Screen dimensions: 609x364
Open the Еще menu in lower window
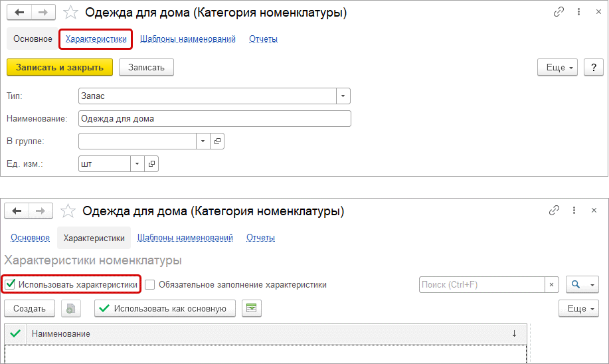tap(578, 308)
